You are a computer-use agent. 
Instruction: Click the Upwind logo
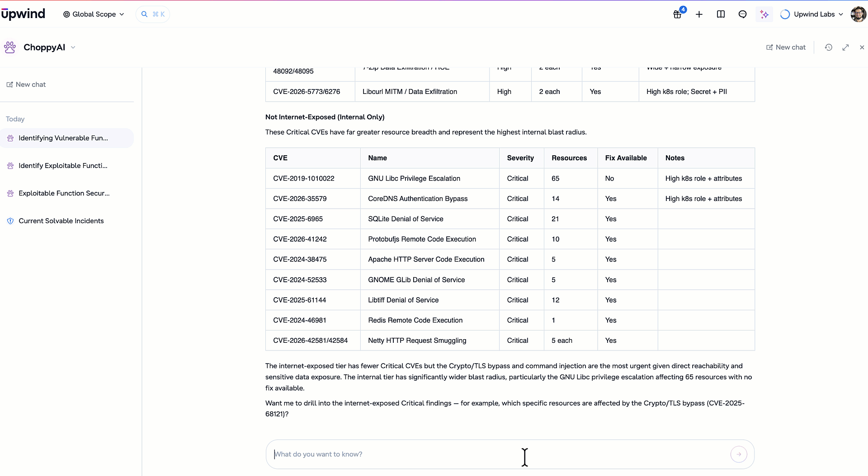(x=23, y=14)
